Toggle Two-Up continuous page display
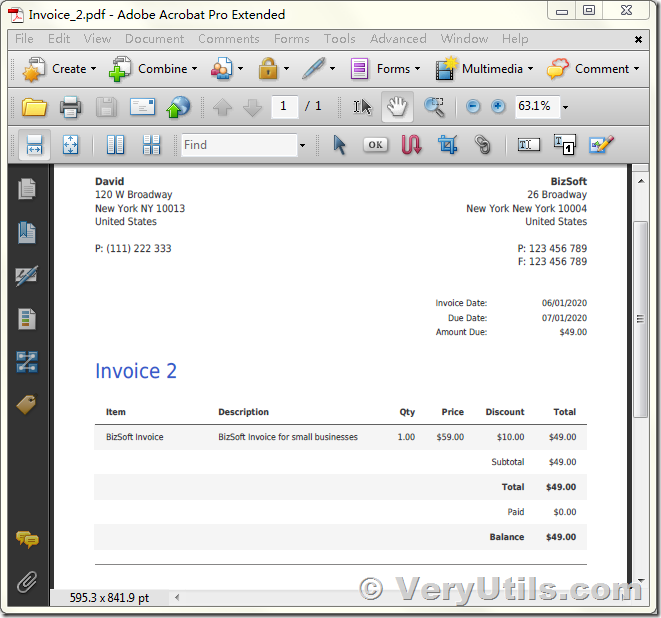Screen dimensions: 661x618 [x=151, y=145]
